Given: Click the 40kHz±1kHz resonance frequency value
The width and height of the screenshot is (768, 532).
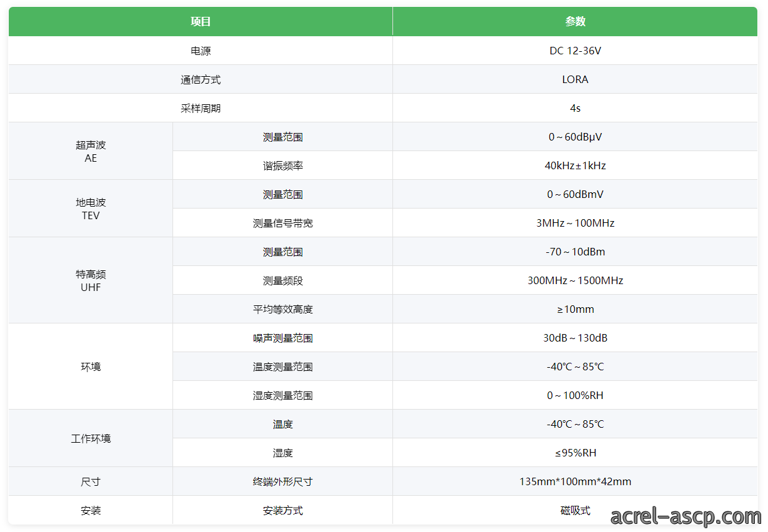Looking at the screenshot, I should 575,165.
